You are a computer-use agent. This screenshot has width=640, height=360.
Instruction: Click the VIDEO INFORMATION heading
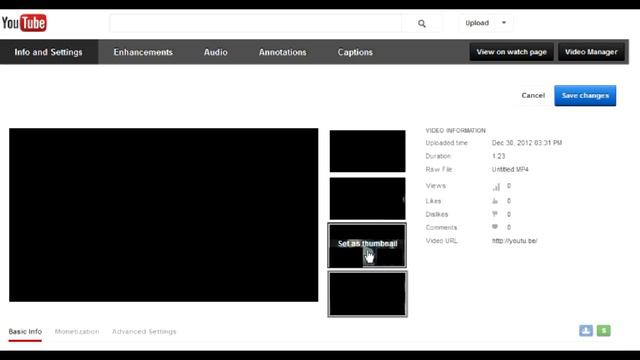456,130
